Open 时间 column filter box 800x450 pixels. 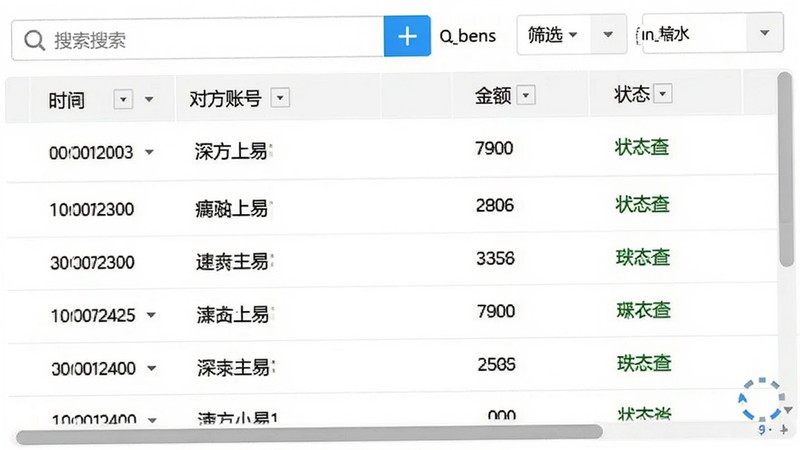click(x=123, y=99)
